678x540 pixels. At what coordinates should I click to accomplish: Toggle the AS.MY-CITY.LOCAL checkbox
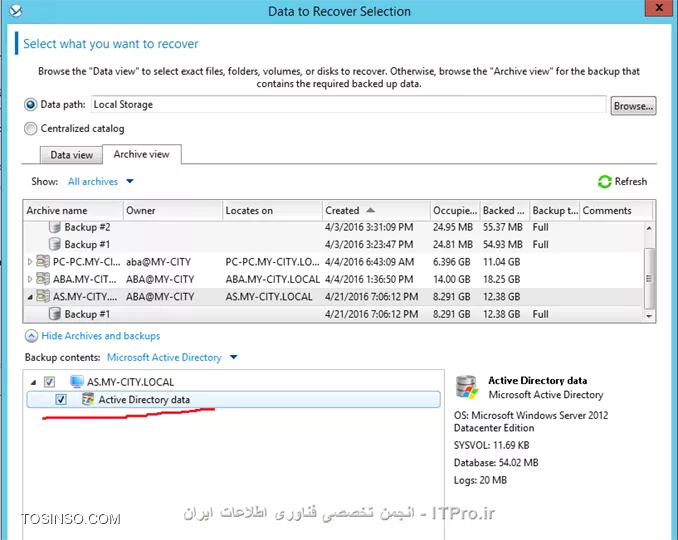coord(49,382)
